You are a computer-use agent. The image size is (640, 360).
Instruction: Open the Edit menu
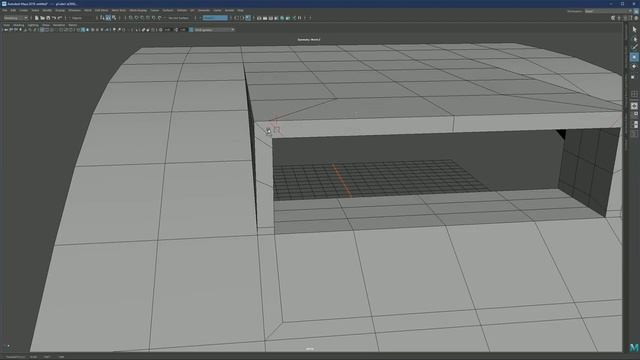click(x=13, y=10)
